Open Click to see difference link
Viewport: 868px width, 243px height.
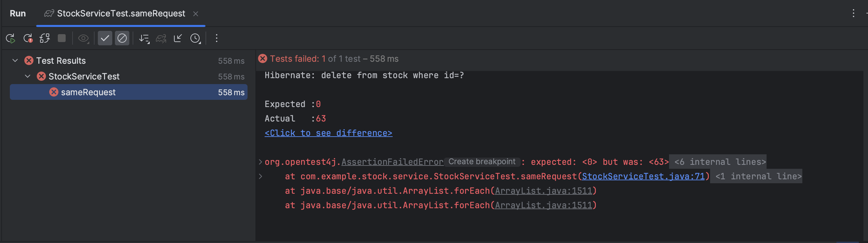328,133
